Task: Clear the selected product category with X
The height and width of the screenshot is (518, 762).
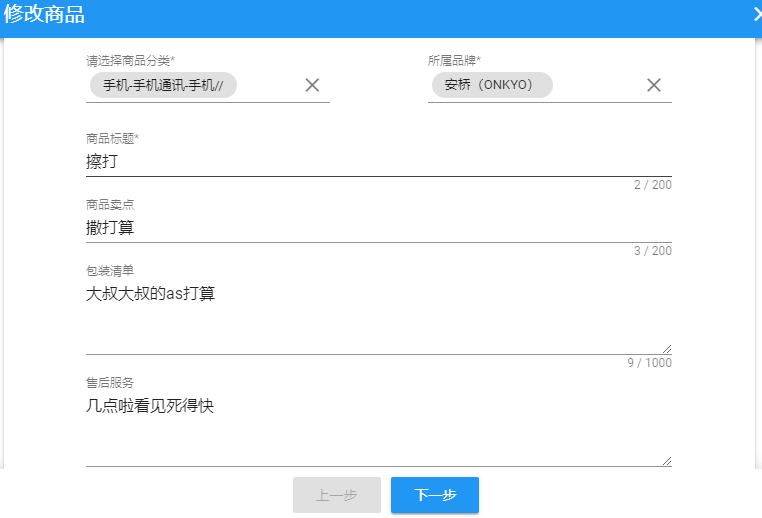Action: 312,85
